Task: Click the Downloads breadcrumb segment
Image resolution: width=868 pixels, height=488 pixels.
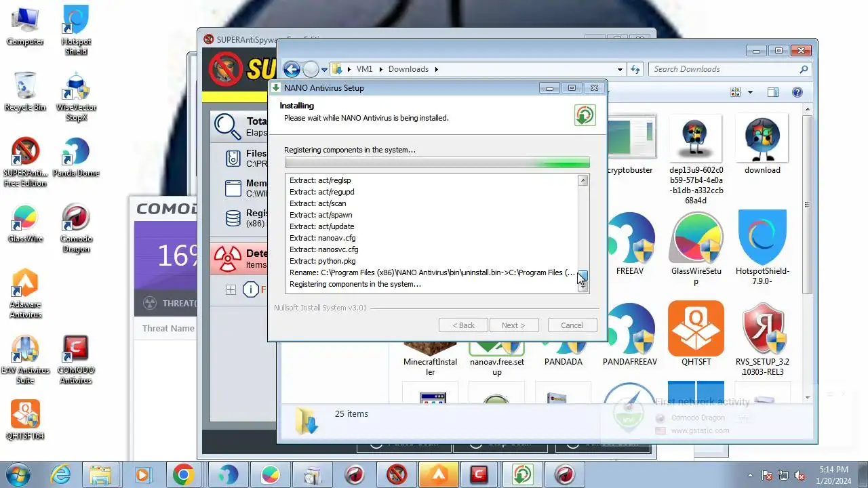Action: coord(408,69)
